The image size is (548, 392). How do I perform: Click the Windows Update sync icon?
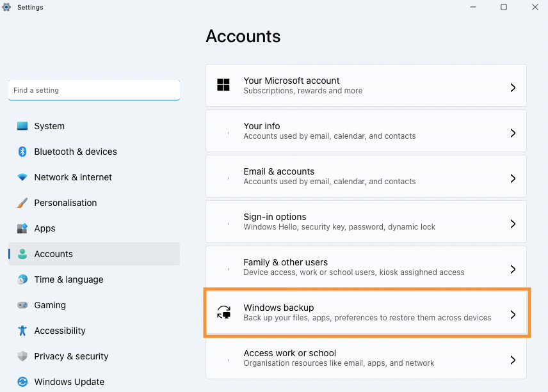click(x=22, y=382)
